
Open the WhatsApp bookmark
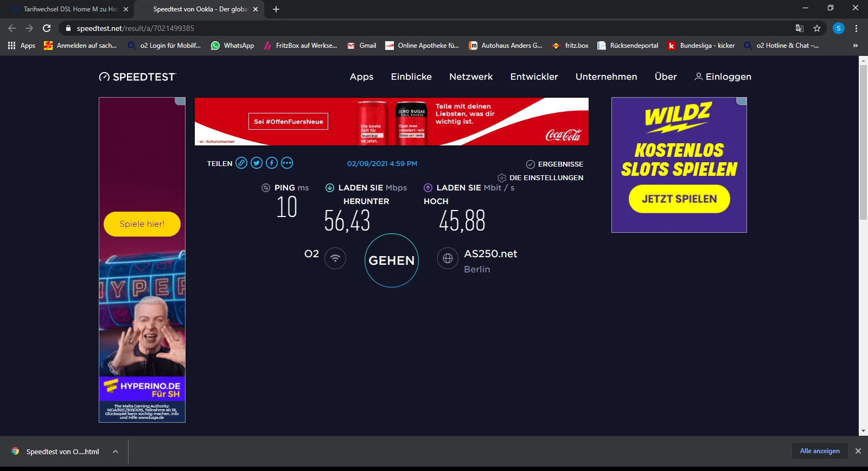[232, 46]
